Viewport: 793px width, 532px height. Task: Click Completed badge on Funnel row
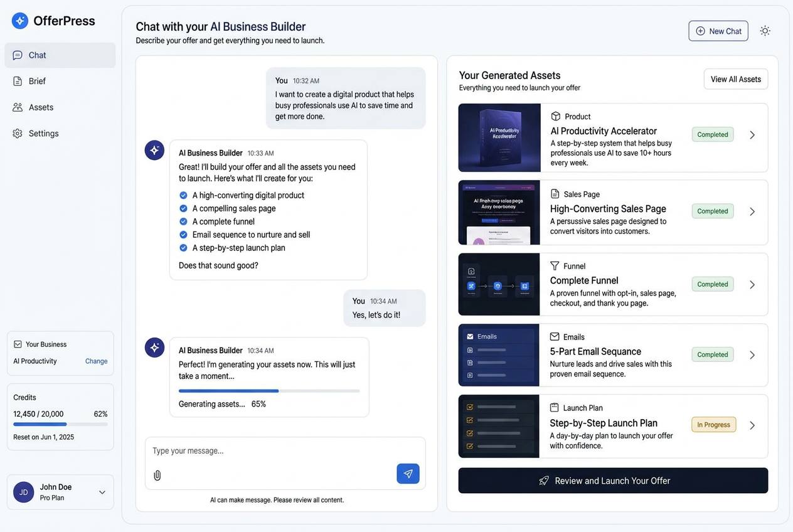(713, 284)
